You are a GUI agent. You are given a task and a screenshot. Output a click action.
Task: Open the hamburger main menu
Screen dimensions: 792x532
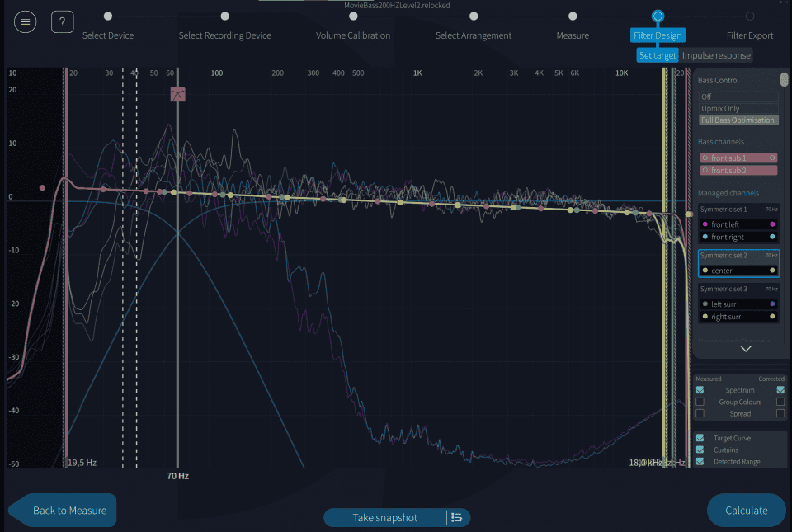(x=26, y=22)
